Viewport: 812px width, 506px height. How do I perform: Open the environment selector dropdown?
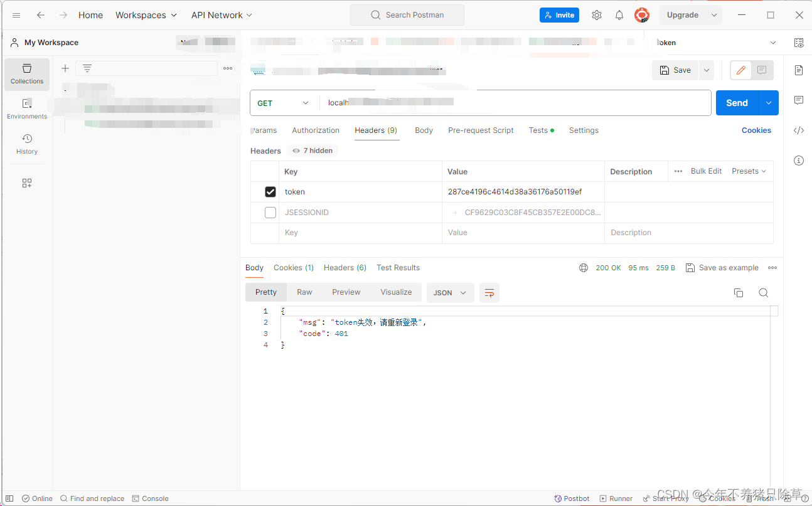pyautogui.click(x=717, y=43)
